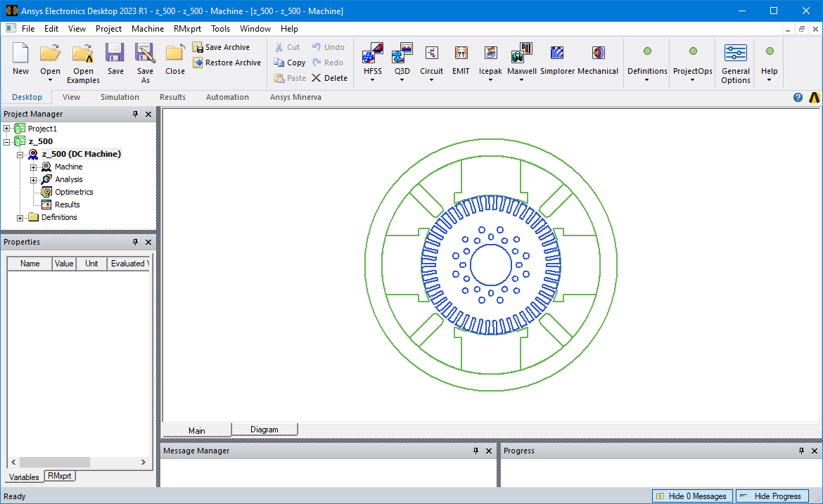Image resolution: width=823 pixels, height=504 pixels.
Task: Select the Variables properties tab
Action: [x=24, y=477]
